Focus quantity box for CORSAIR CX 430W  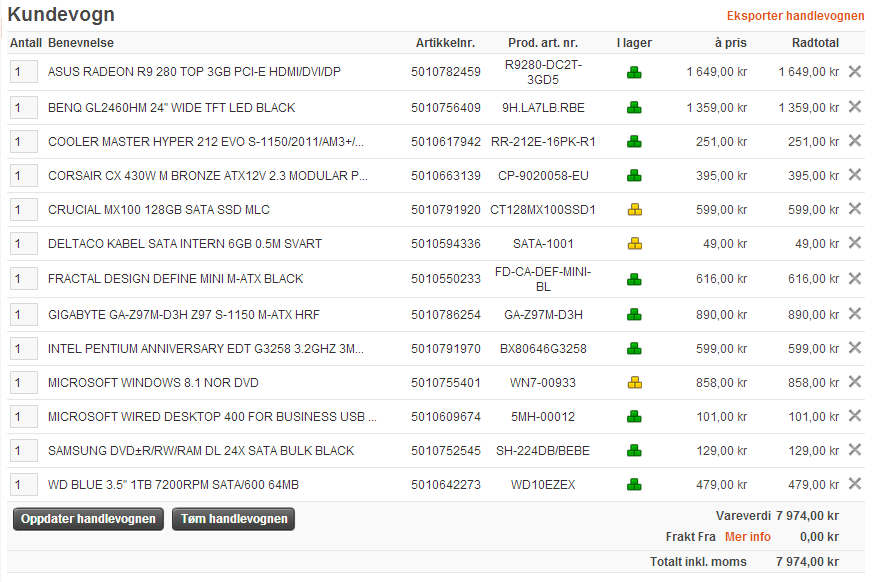[x=24, y=175]
